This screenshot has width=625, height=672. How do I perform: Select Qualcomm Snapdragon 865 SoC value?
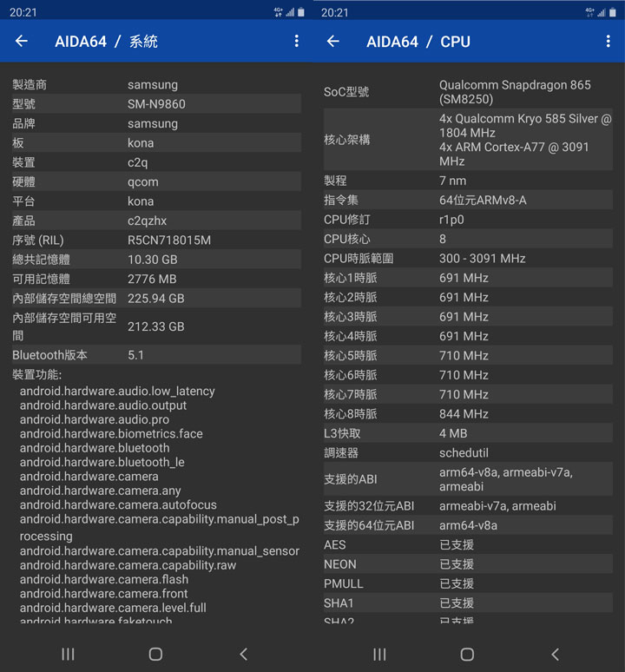click(x=515, y=92)
